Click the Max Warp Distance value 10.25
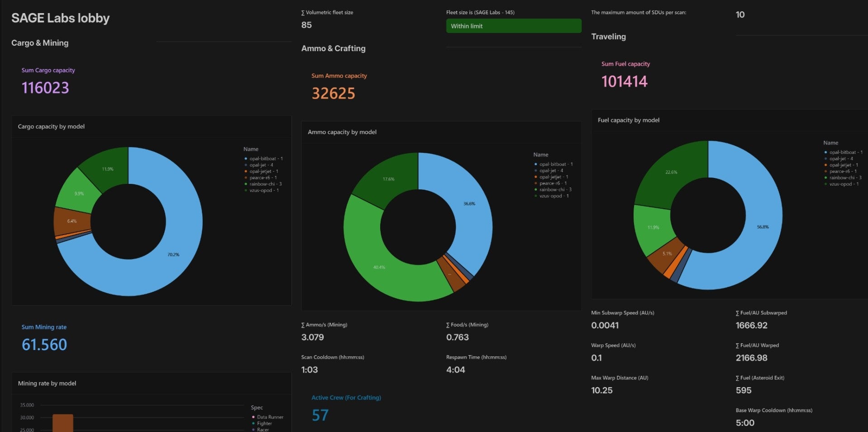This screenshot has height=432, width=868. pyautogui.click(x=602, y=391)
